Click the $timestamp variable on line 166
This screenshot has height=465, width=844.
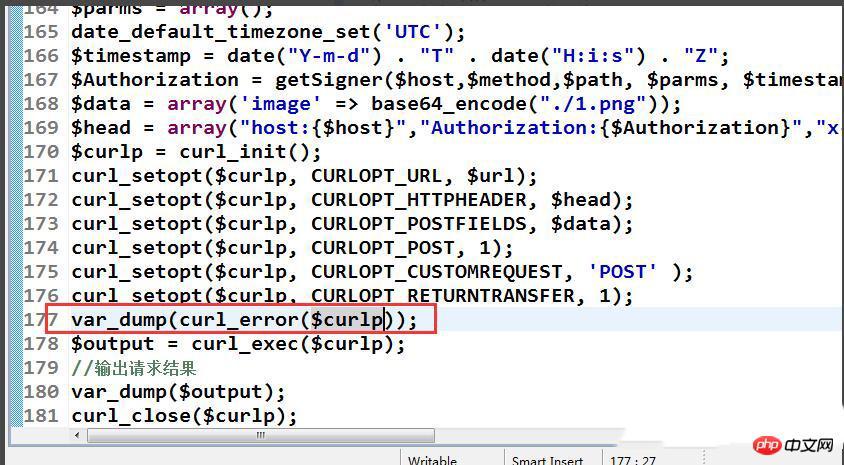pyautogui.click(x=131, y=56)
